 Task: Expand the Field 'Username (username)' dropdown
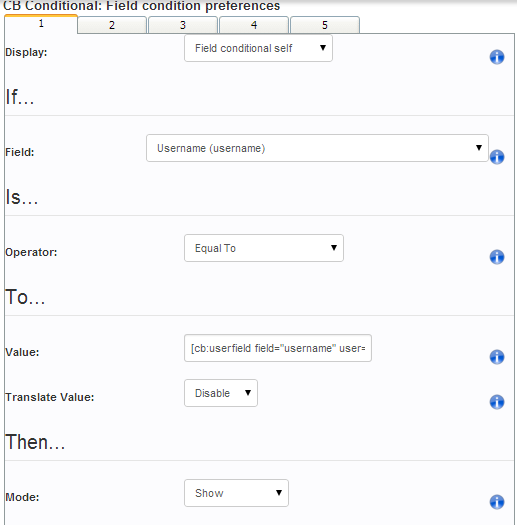(317, 148)
